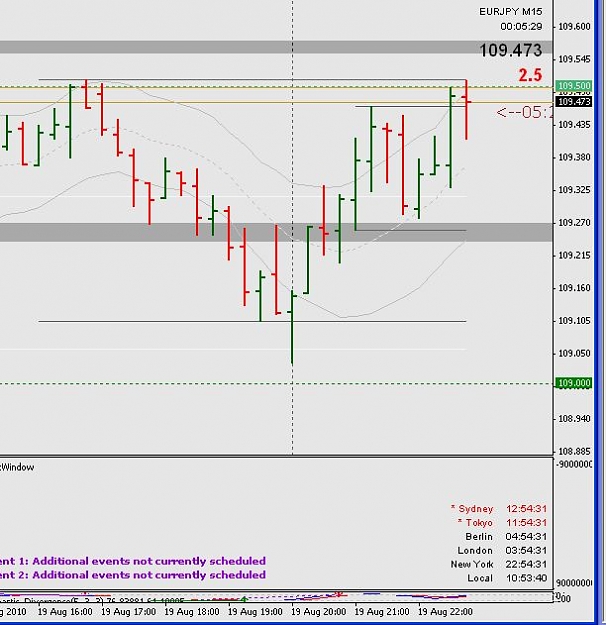Click the 109.160 price scale label
The height and width of the screenshot is (625, 606).
tap(574, 288)
